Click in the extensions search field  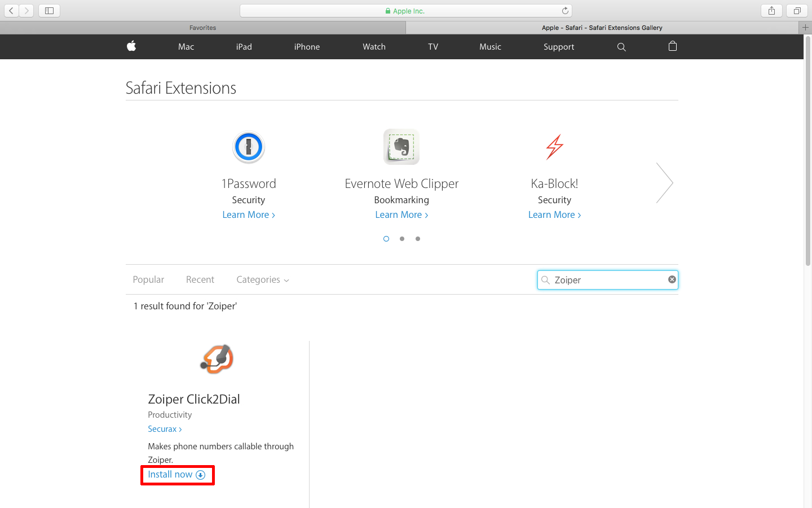(x=608, y=280)
